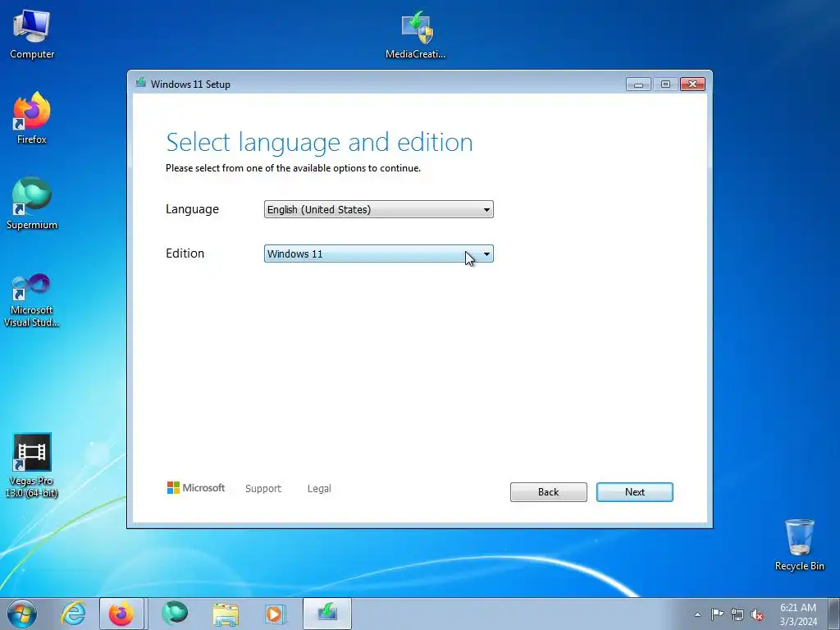
Task: Open the Computer desktop icon
Action: pyautogui.click(x=32, y=34)
